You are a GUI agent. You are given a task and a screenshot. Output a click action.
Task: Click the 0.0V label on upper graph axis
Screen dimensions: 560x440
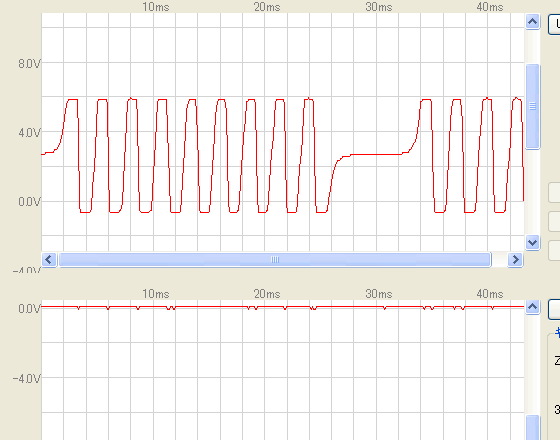(29, 202)
